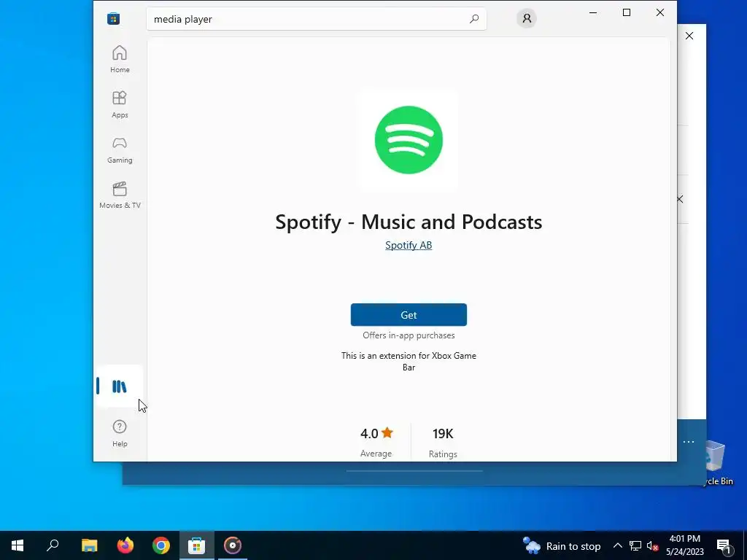Open the Spotify AB publisher link
This screenshot has height=560, width=747.
tap(409, 245)
